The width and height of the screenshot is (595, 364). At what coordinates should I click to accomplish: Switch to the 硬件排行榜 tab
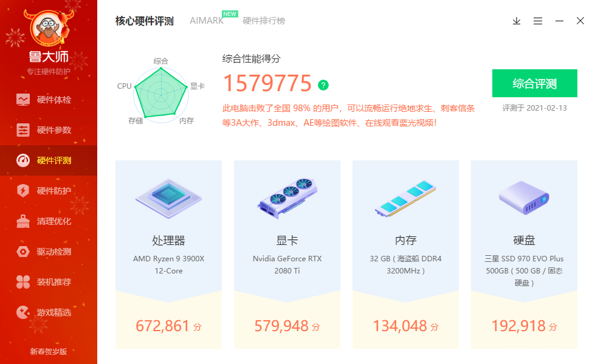coord(264,21)
